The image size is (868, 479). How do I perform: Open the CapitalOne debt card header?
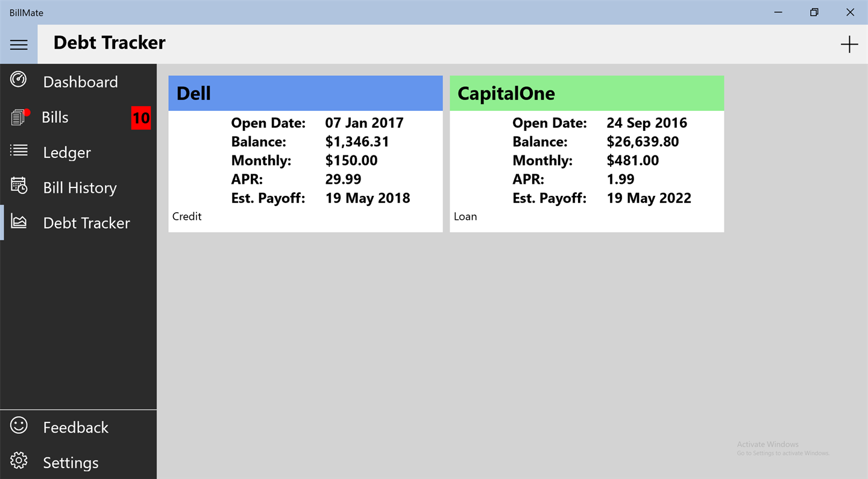coord(587,93)
